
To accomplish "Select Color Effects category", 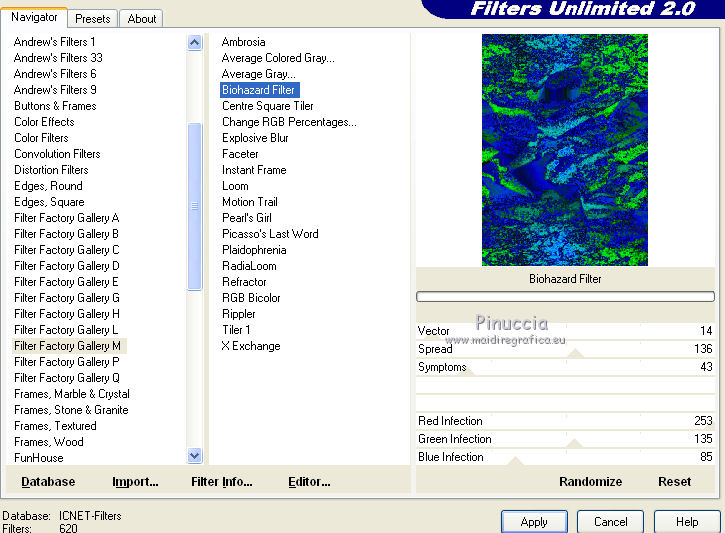I will coord(44,122).
